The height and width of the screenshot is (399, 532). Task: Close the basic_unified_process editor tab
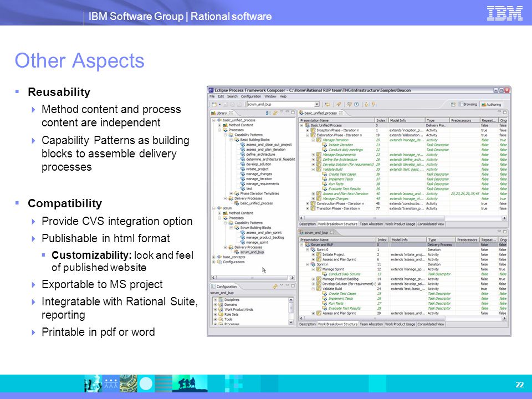click(x=341, y=113)
